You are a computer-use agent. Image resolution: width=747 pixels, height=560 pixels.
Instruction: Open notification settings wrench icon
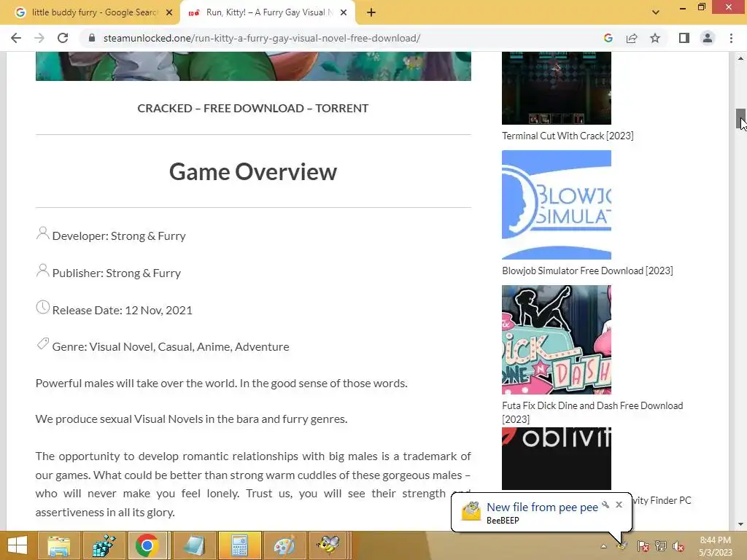605,505
